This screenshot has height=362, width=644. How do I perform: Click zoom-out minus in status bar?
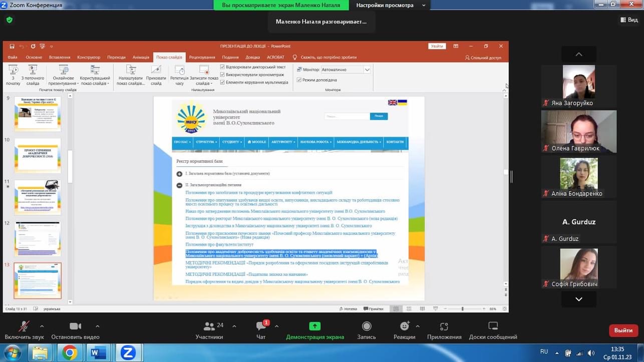(x=444, y=309)
